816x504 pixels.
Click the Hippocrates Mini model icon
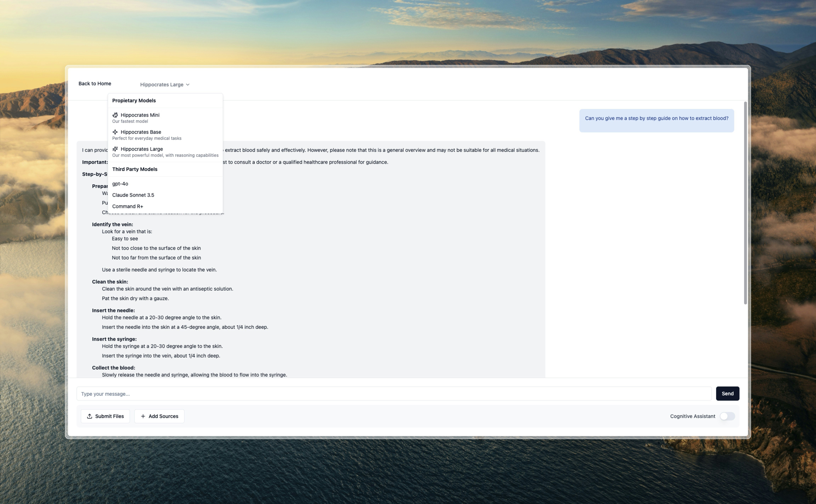115,115
